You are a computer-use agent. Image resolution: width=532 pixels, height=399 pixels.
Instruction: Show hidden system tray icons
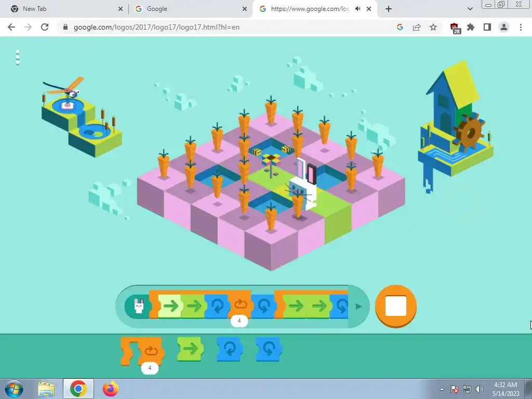[x=442, y=389]
